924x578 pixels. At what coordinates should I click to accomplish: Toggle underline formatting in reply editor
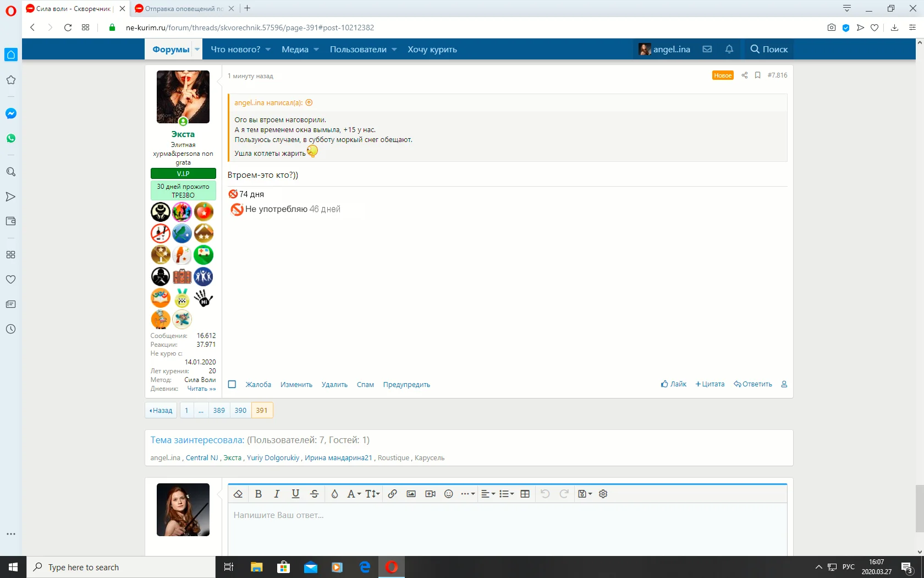coord(295,494)
